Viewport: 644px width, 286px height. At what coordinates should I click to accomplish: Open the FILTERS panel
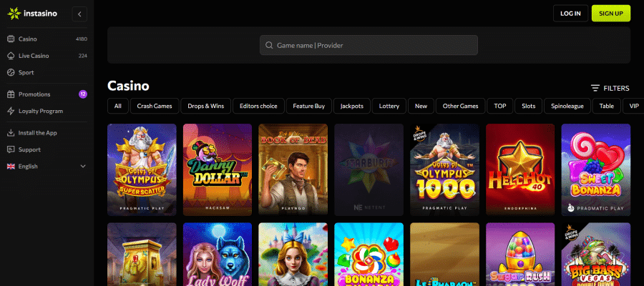coord(610,88)
